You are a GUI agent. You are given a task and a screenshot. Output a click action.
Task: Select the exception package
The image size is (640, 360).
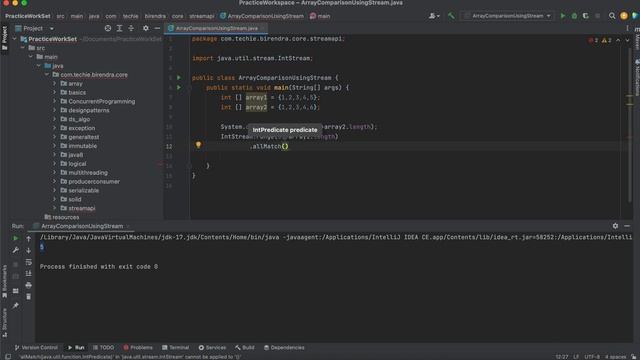pyautogui.click(x=82, y=128)
